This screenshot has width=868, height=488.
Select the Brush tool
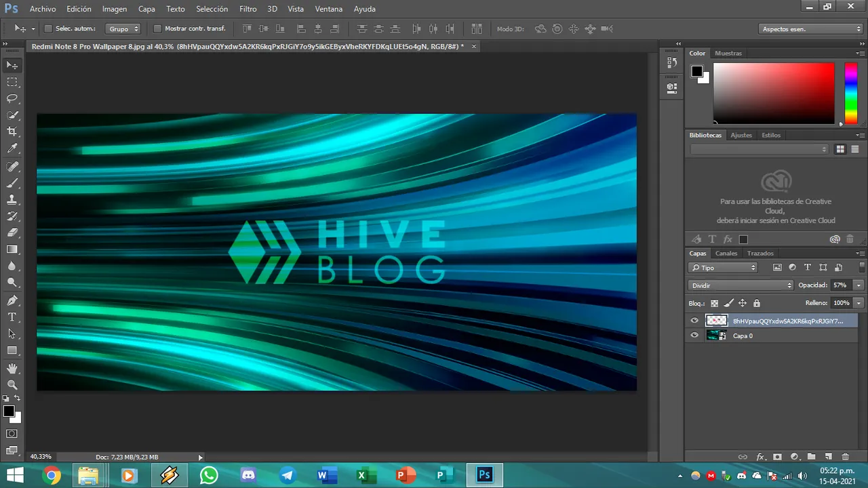coord(12,183)
